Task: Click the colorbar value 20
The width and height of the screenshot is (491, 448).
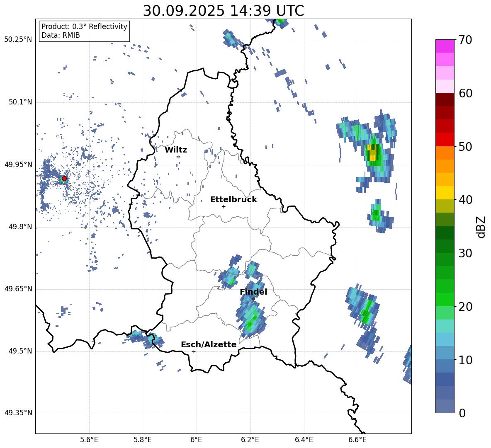Action: coord(466,307)
